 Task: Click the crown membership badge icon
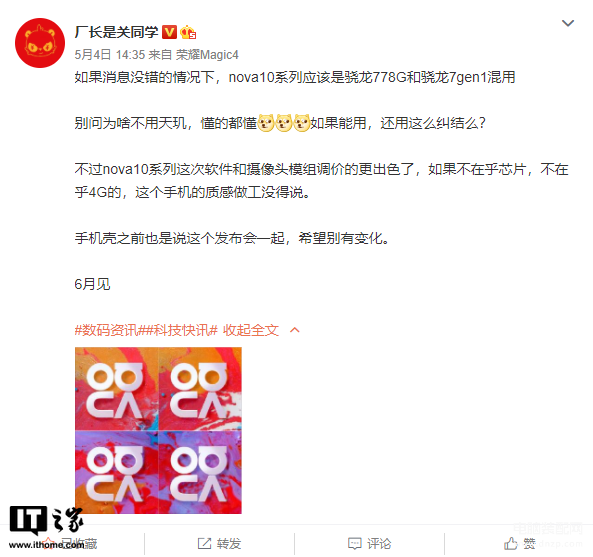coord(188,33)
